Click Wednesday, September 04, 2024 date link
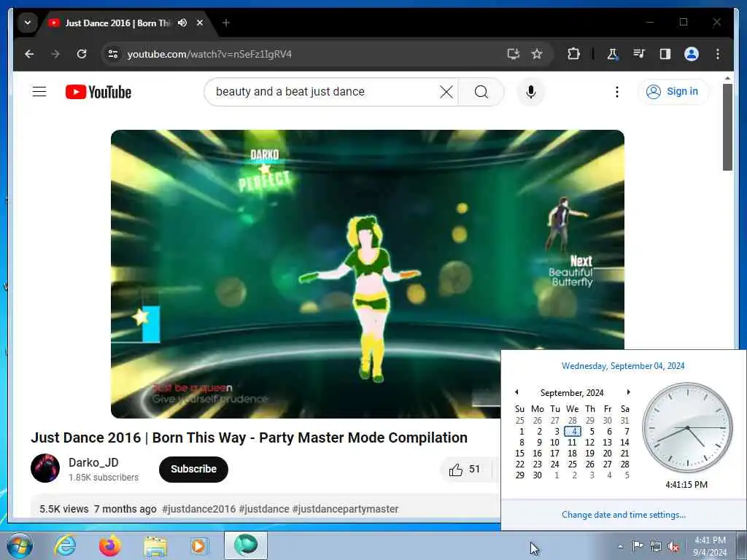Image resolution: width=747 pixels, height=560 pixels. [x=623, y=366]
